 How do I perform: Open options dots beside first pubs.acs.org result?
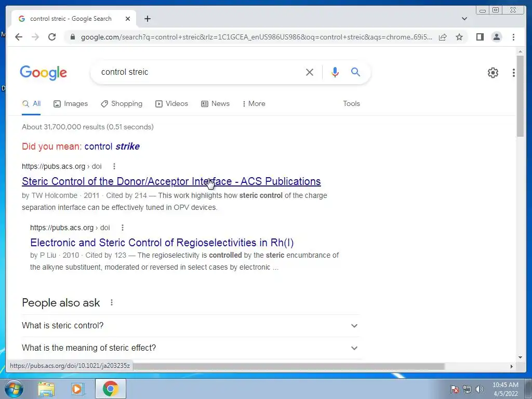click(114, 166)
